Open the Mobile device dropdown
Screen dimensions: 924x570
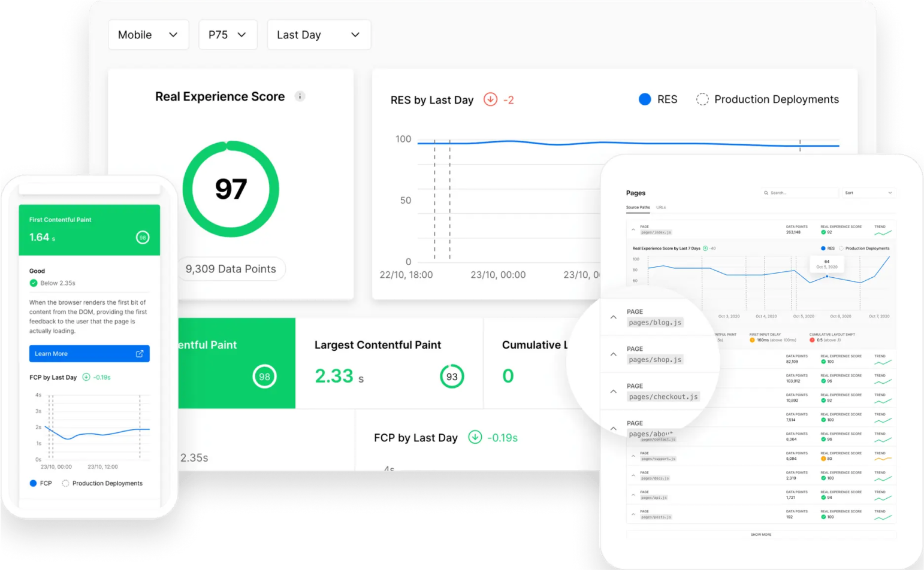coord(148,35)
